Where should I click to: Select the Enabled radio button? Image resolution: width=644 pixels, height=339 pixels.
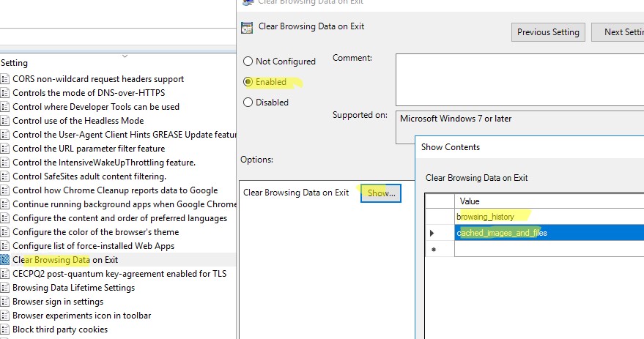pos(248,82)
